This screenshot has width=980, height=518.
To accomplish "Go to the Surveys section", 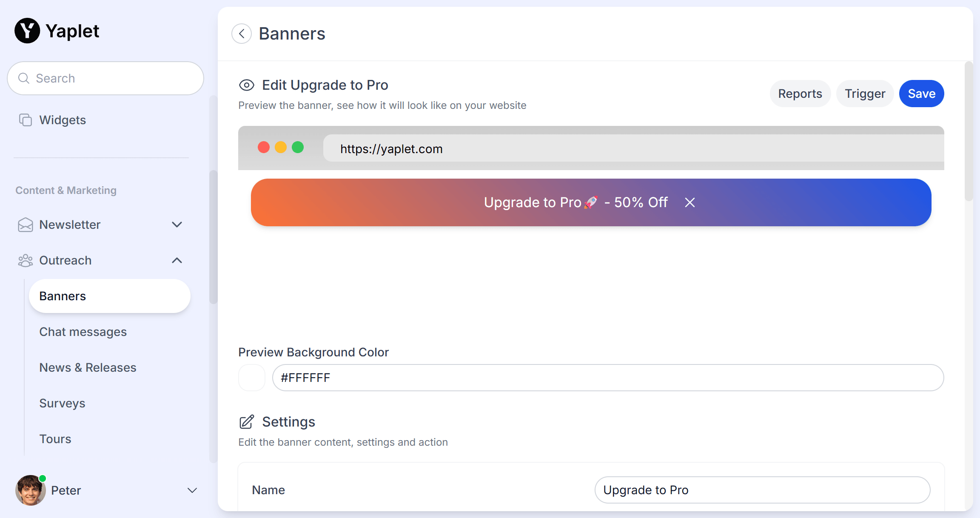I will pos(62,403).
